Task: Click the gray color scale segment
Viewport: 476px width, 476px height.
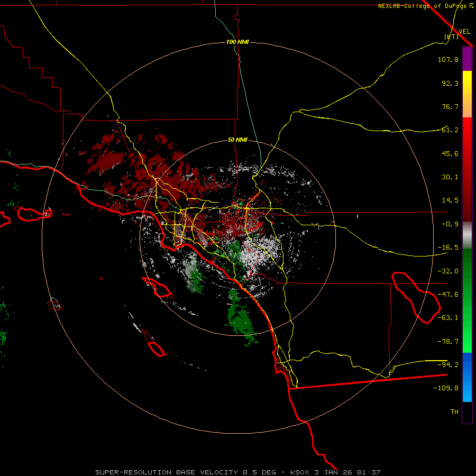Action: coord(467,235)
